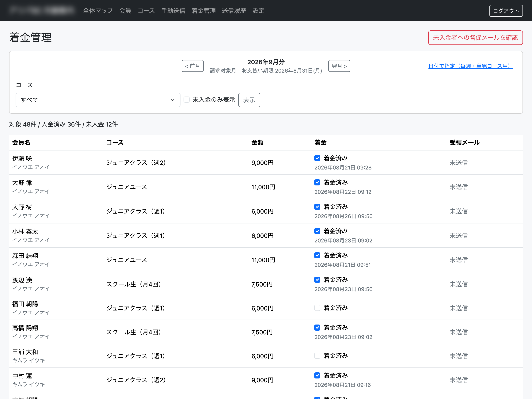Viewport: 532px width, 399px height.
Task: Select member name 大野 律
Action: click(22, 183)
